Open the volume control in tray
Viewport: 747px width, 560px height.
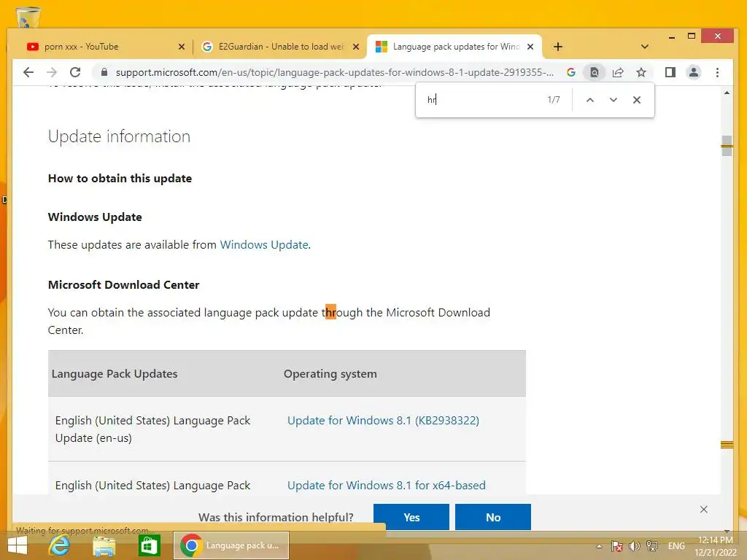[x=634, y=546]
